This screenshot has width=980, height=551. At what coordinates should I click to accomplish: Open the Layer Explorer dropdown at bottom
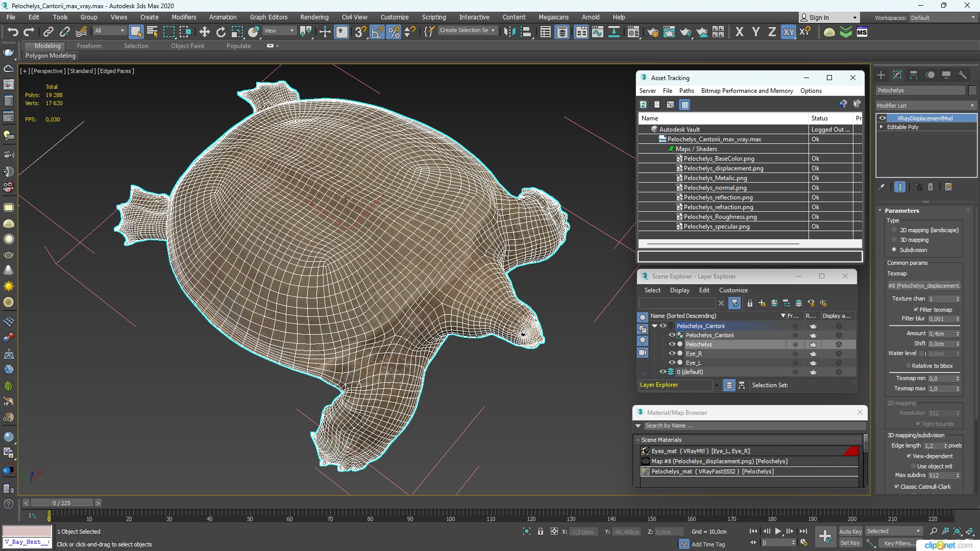click(x=717, y=385)
